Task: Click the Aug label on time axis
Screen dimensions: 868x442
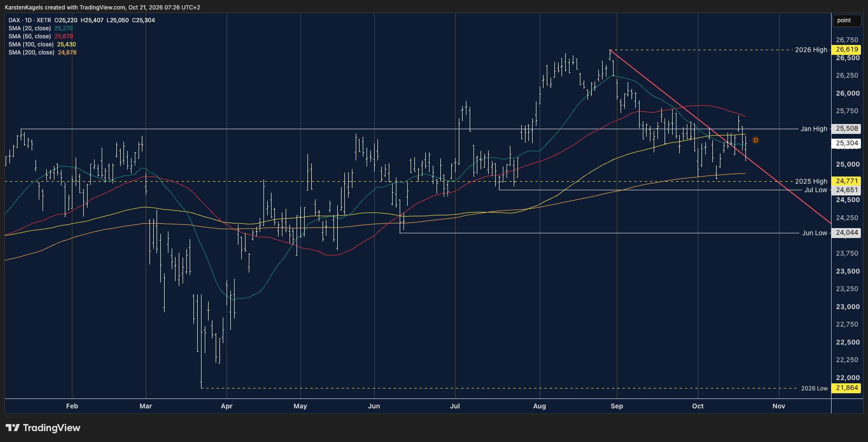Action: (x=540, y=406)
